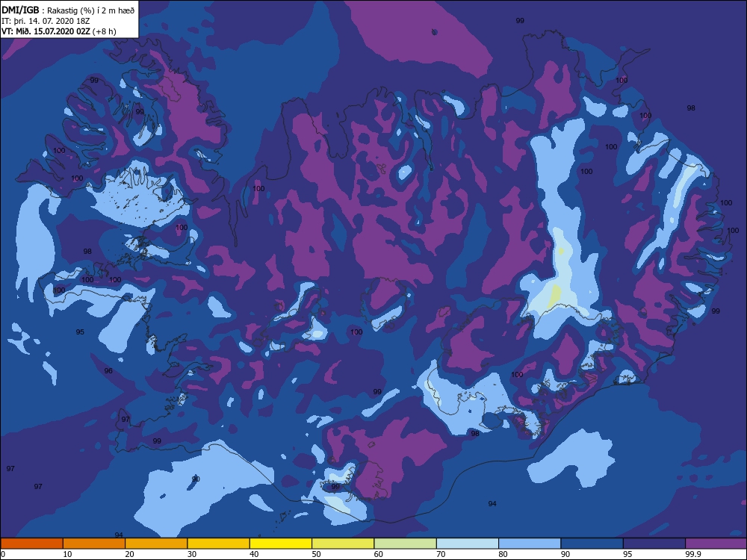Click the dark orange 0–10 legend swatch
The height and width of the screenshot is (560, 747).
pos(31,544)
